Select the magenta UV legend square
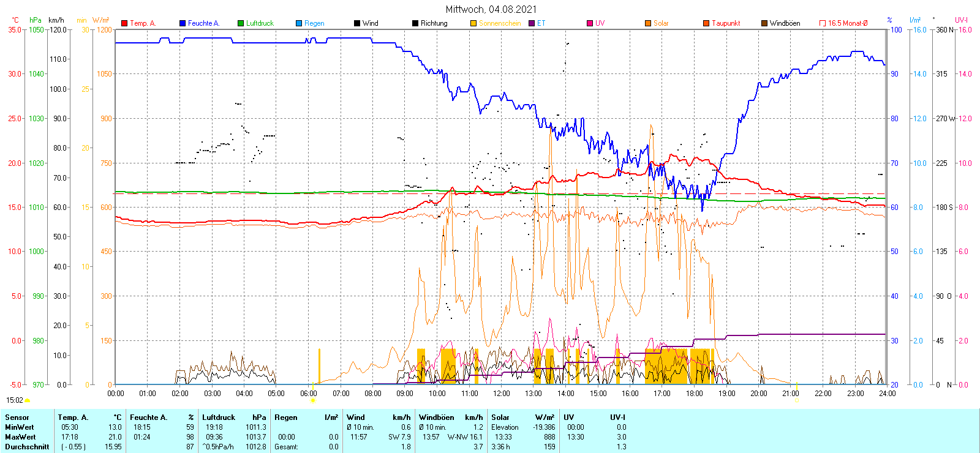 (590, 23)
